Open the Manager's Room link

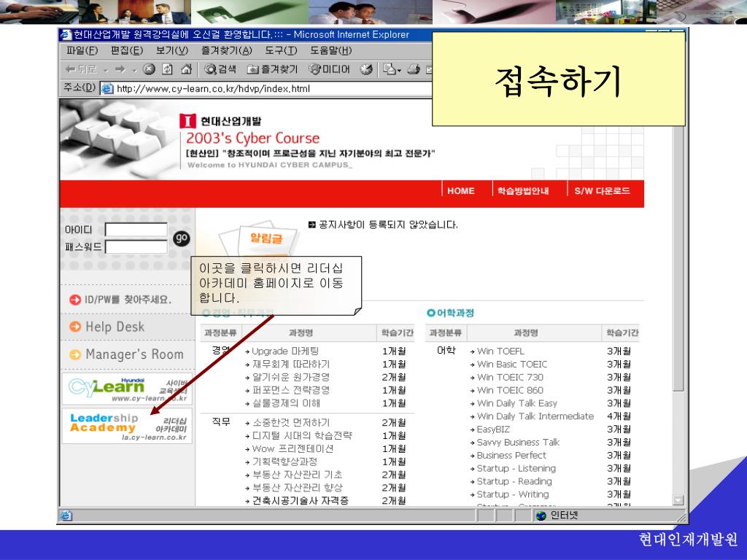pyautogui.click(x=126, y=354)
